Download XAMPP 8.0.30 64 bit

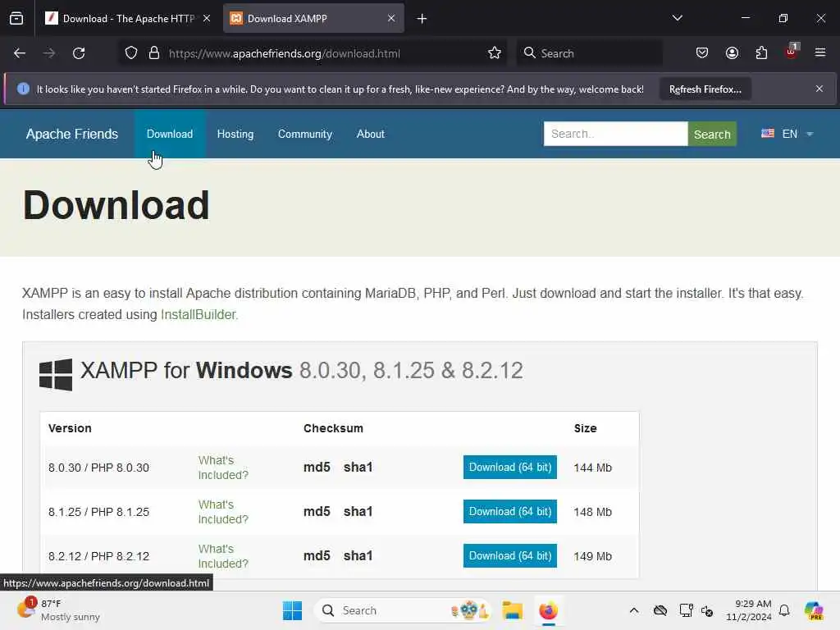click(510, 467)
